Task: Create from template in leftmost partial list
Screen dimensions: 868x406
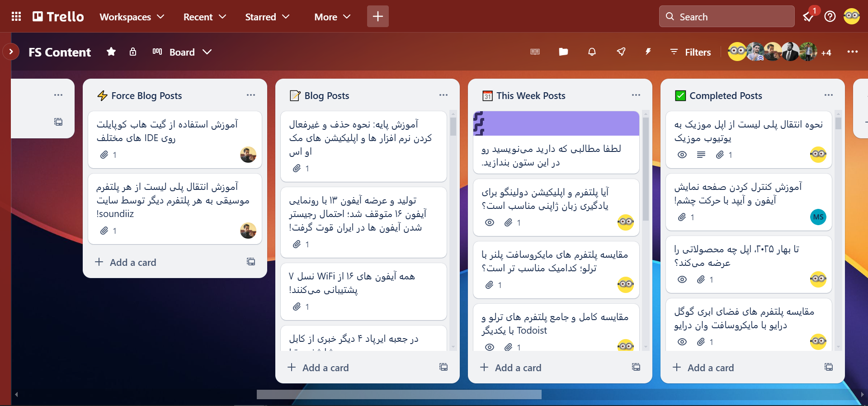Action: 58,122
